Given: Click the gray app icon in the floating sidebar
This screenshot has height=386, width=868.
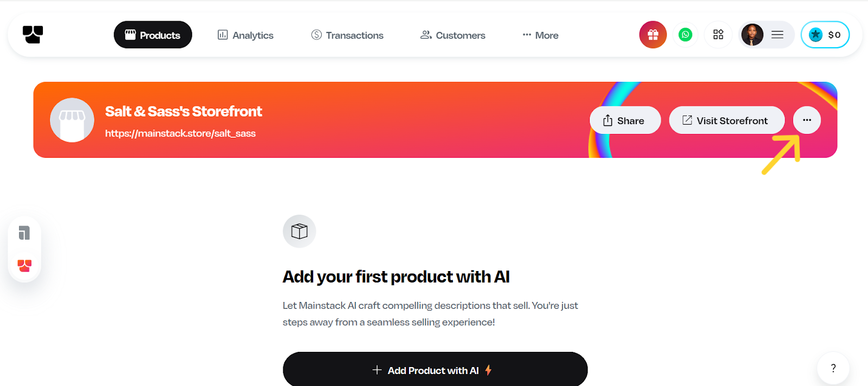Looking at the screenshot, I should click(24, 233).
